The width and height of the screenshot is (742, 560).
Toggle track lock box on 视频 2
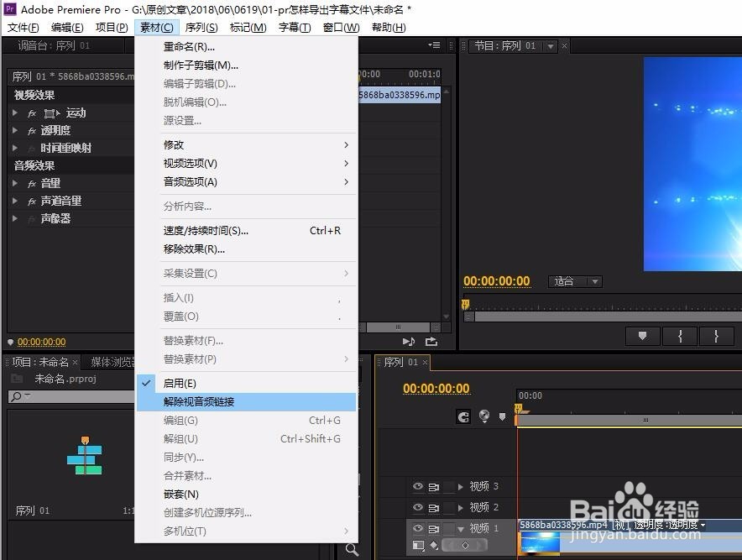pyautogui.click(x=448, y=507)
